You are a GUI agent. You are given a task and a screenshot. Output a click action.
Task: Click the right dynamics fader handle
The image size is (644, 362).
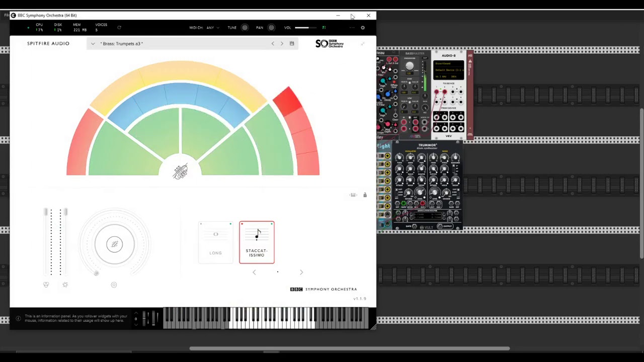(x=65, y=213)
